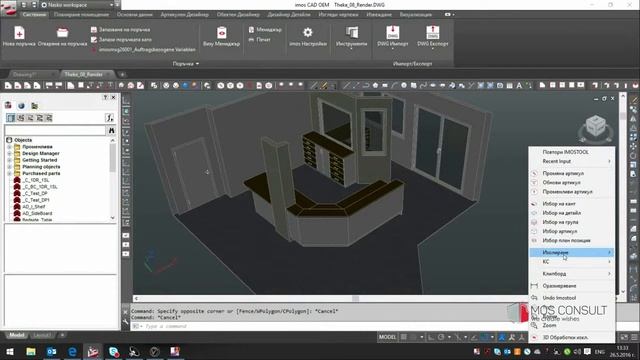Switch to Model layout tab
Image resolution: width=640 pixels, height=360 pixels.
16,336
